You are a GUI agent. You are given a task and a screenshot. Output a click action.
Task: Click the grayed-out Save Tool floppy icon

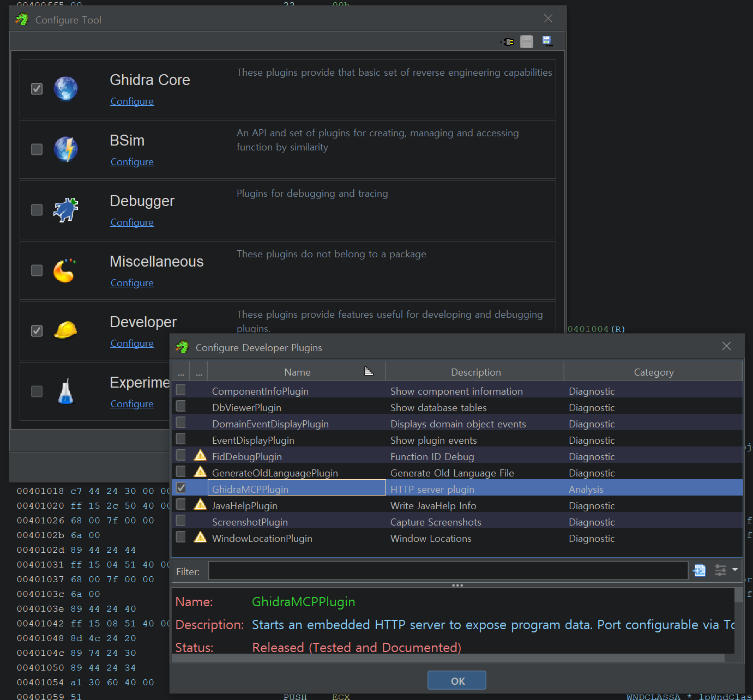coord(527,41)
